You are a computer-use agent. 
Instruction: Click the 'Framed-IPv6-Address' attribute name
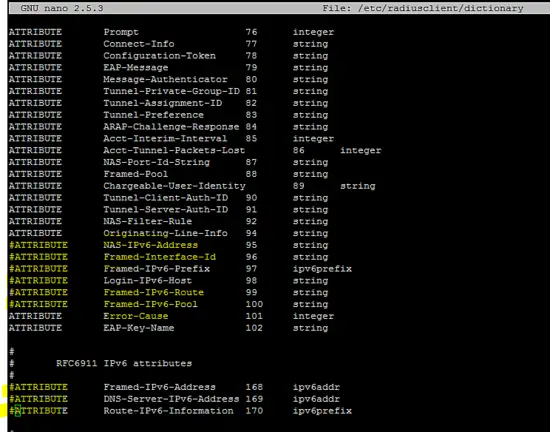click(x=160, y=387)
